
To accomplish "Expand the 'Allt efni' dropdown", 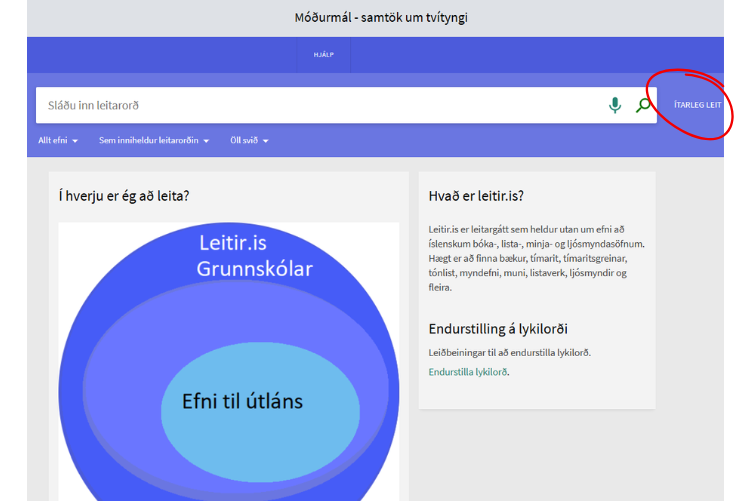I will pos(58,140).
